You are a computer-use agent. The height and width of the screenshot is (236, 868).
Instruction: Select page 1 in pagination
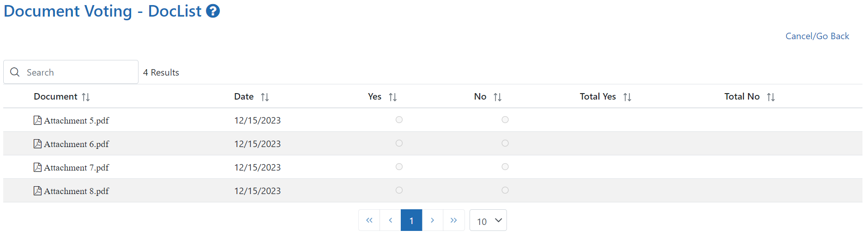pyautogui.click(x=411, y=220)
